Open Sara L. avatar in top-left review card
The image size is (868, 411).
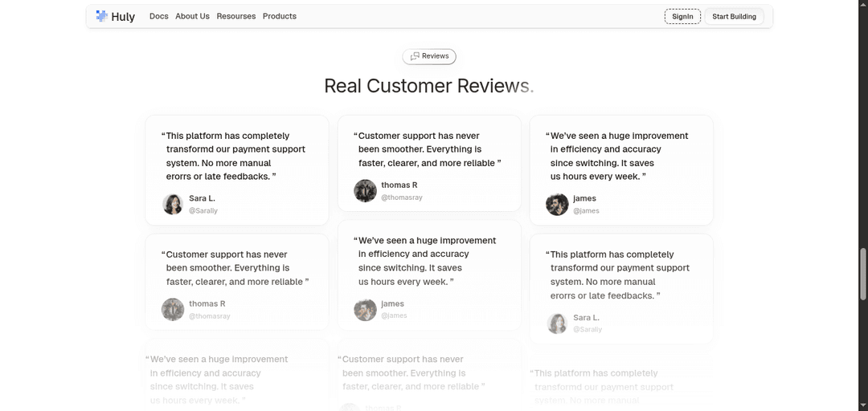coord(173,204)
